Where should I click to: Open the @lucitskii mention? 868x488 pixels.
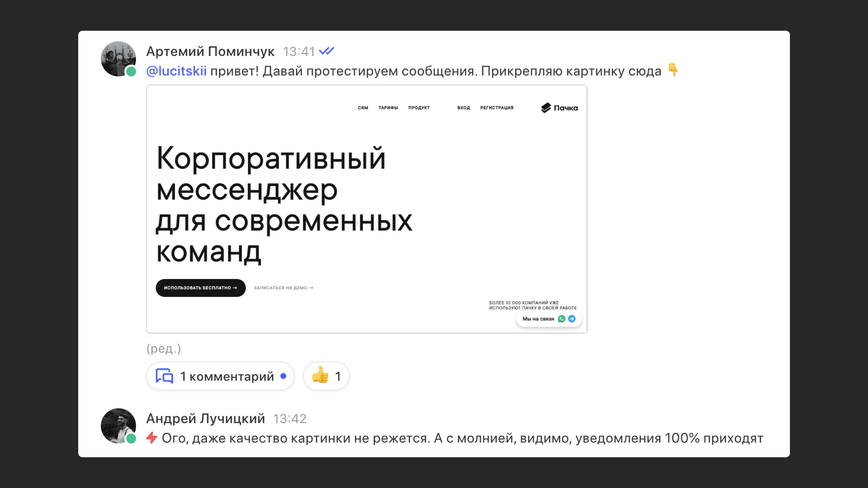176,71
